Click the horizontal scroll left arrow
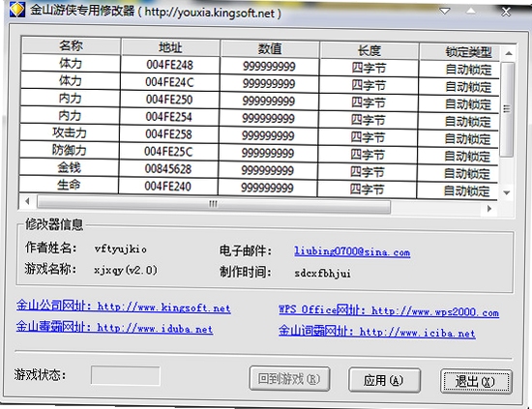 tap(27, 201)
